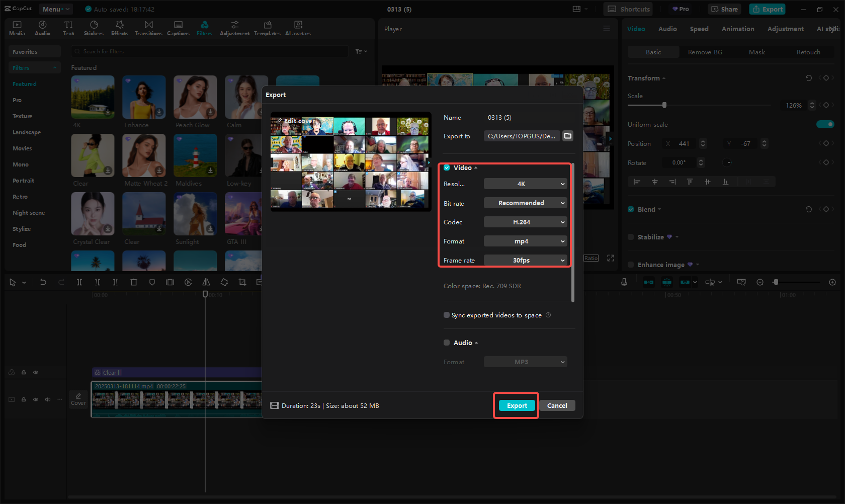Click the voiceover microphone icon above the timeline
The width and height of the screenshot is (845, 504).
click(624, 282)
